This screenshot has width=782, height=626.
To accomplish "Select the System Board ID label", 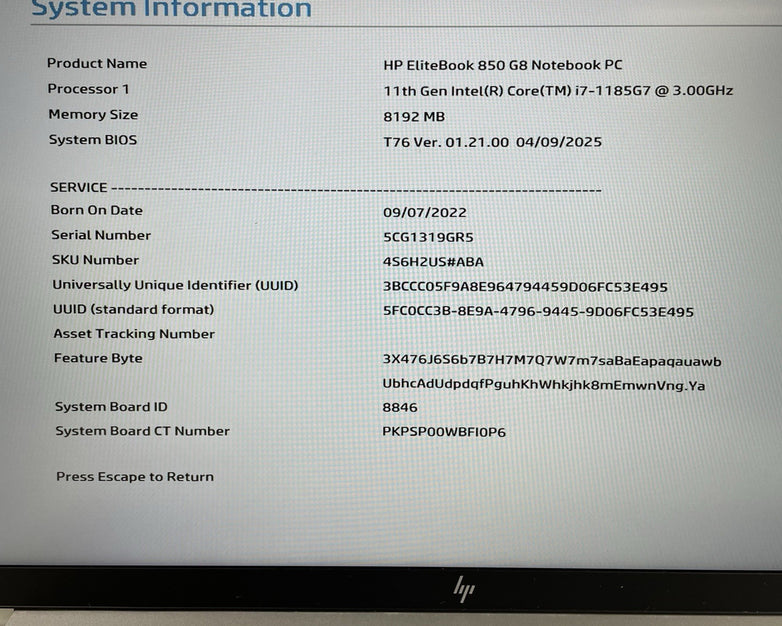I will pos(111,407).
